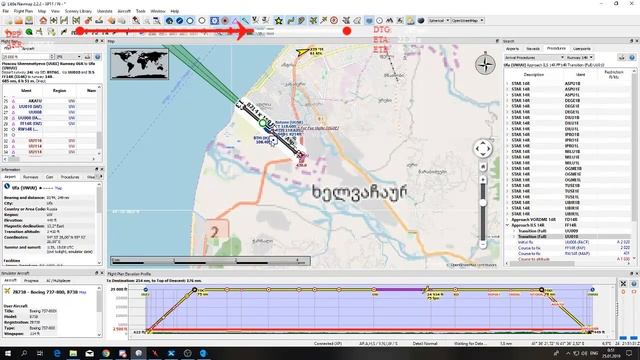Click the Description column header in procedures
Image resolution: width=640 pixels, height=360 pixels.
533,75
